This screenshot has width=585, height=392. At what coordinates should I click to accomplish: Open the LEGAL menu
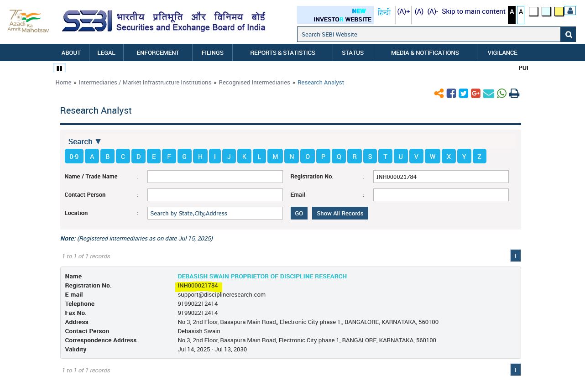pyautogui.click(x=106, y=52)
